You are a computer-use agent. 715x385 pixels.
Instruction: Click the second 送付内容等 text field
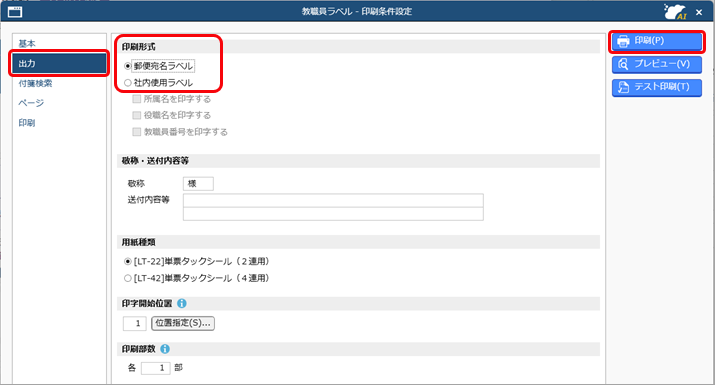pyautogui.click(x=333, y=214)
